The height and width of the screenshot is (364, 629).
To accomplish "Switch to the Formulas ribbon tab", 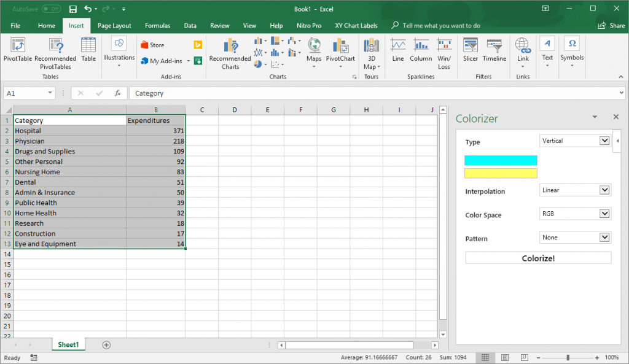I will pyautogui.click(x=157, y=25).
